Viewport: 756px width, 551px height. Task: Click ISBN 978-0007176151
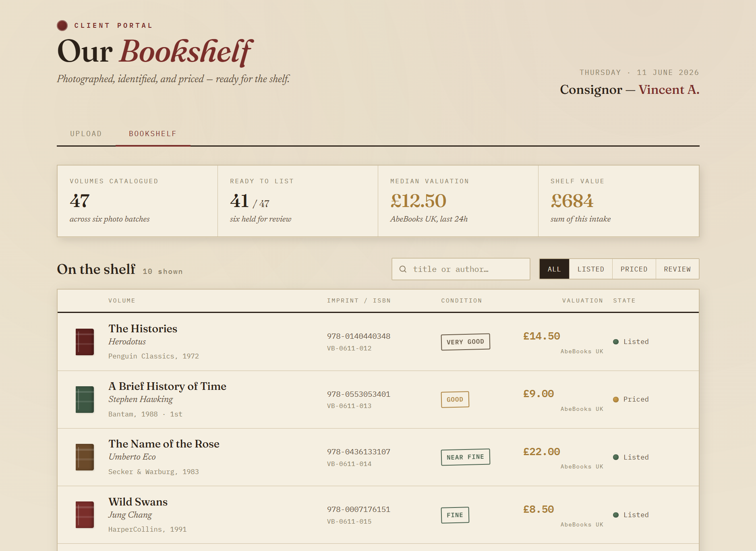click(x=358, y=510)
